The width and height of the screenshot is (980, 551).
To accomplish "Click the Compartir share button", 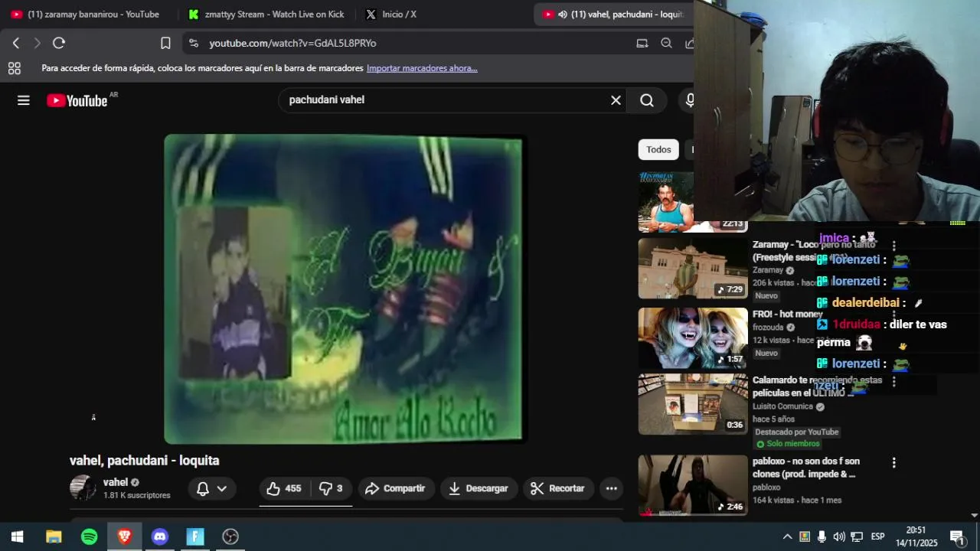I will [395, 488].
